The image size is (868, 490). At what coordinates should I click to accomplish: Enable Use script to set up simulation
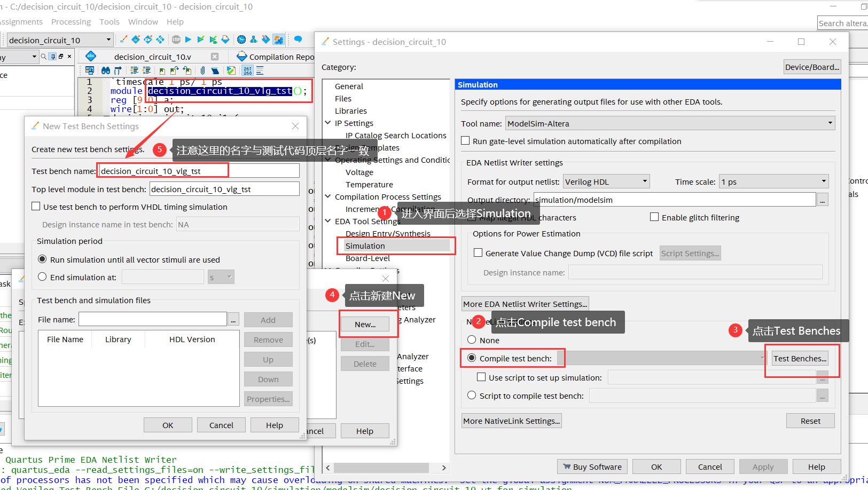tap(481, 377)
